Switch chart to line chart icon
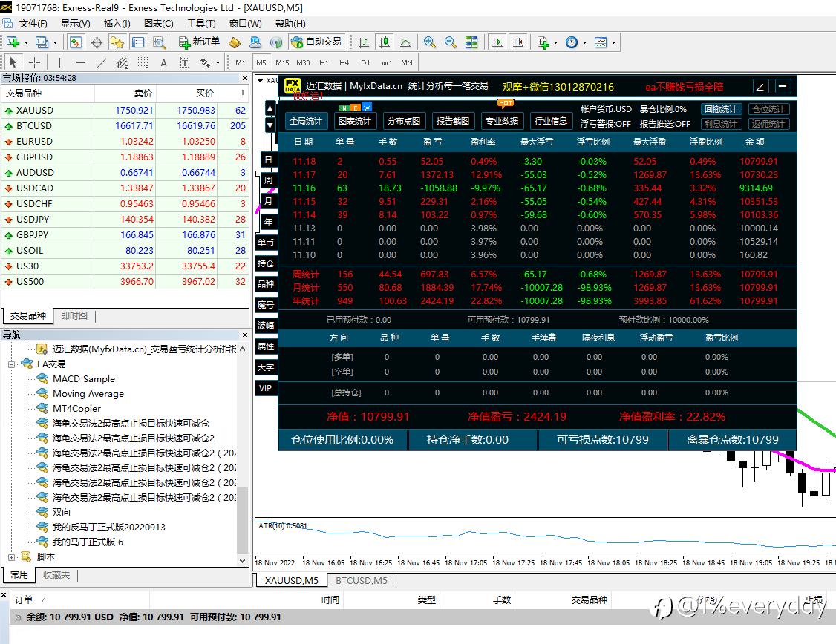 (x=405, y=42)
